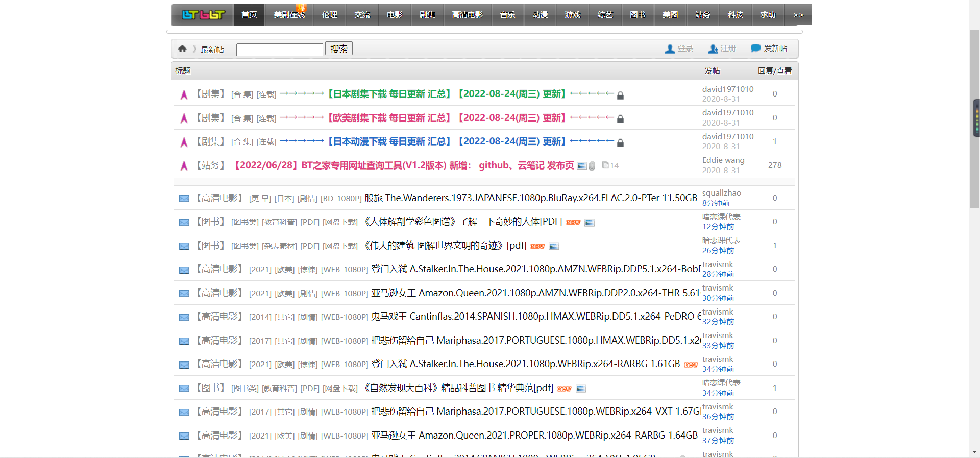
Task: Click author david1971010 on 日本剧集下载 thread
Action: 728,89
